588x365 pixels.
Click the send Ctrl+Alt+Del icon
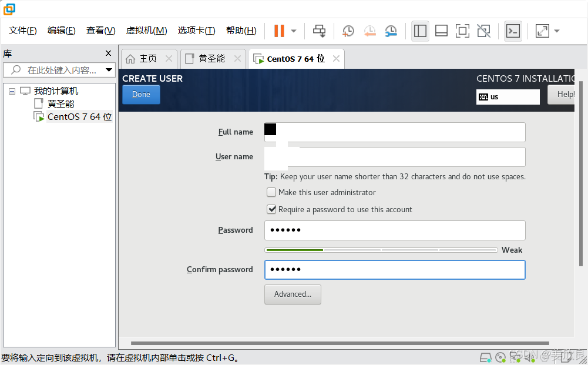click(x=320, y=31)
